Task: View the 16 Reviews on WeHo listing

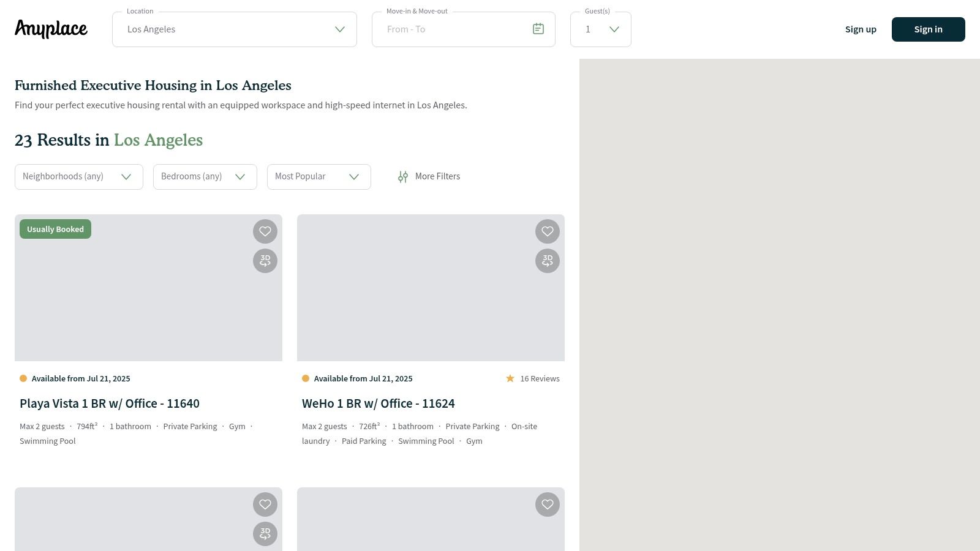Action: coord(540,378)
